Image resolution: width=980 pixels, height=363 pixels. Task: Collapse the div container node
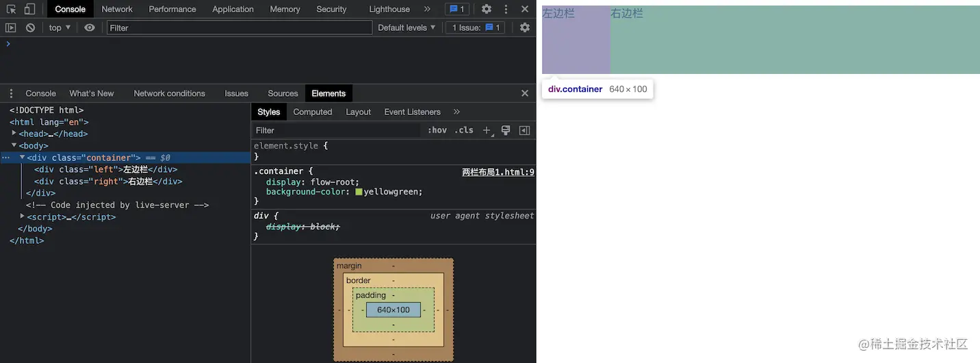pyautogui.click(x=23, y=157)
